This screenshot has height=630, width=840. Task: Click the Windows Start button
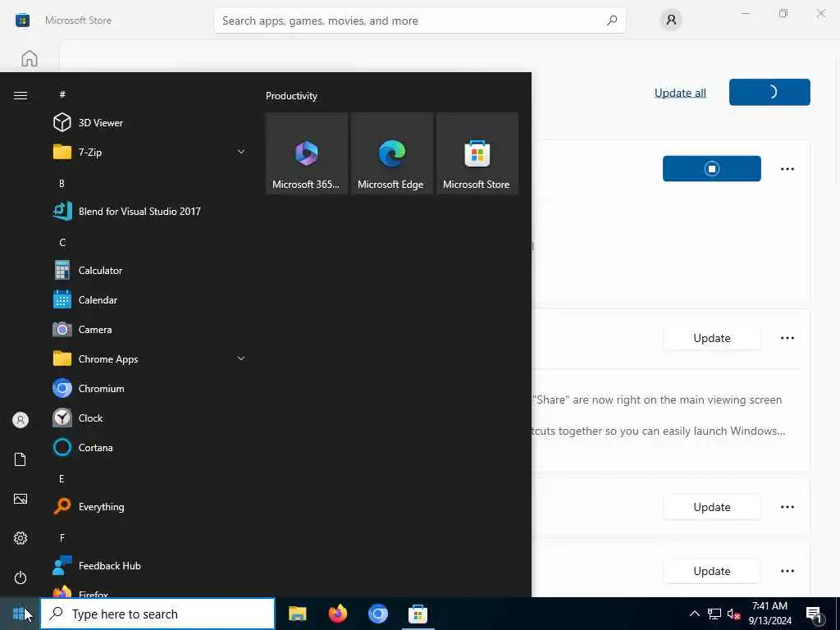[x=20, y=614]
